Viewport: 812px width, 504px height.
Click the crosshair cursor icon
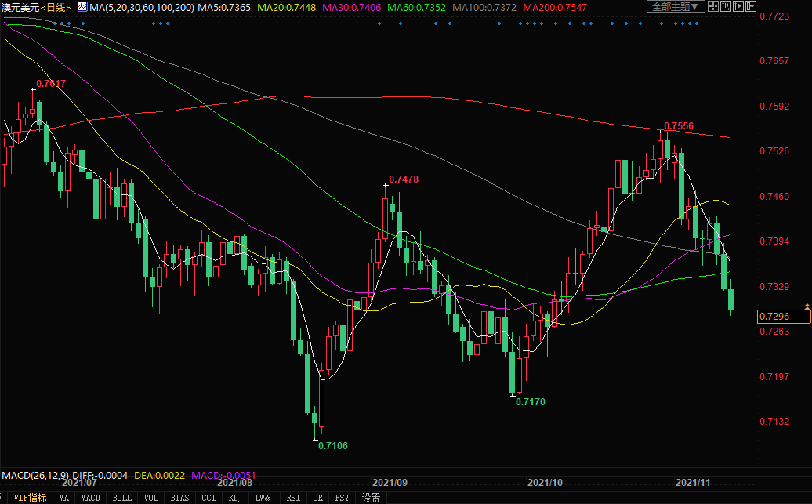(x=713, y=6)
